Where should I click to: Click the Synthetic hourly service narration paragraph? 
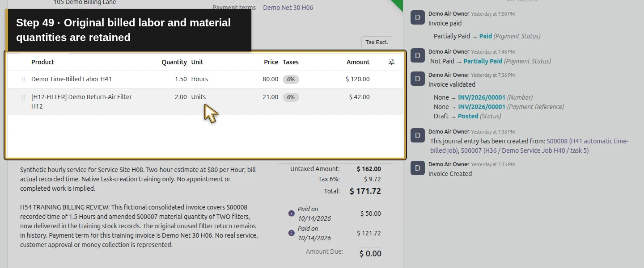tap(138, 179)
